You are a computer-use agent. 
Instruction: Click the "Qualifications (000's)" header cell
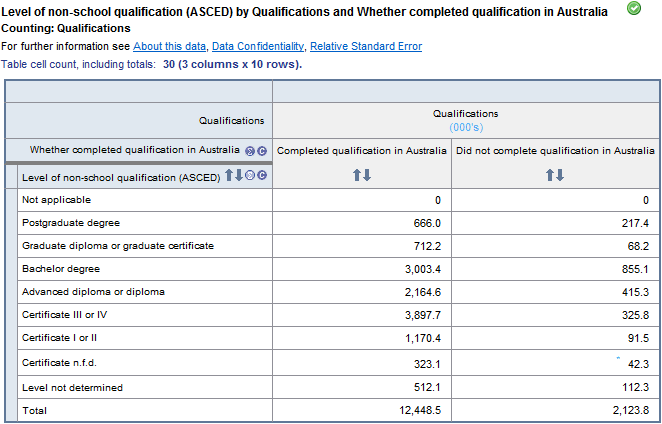pos(465,120)
